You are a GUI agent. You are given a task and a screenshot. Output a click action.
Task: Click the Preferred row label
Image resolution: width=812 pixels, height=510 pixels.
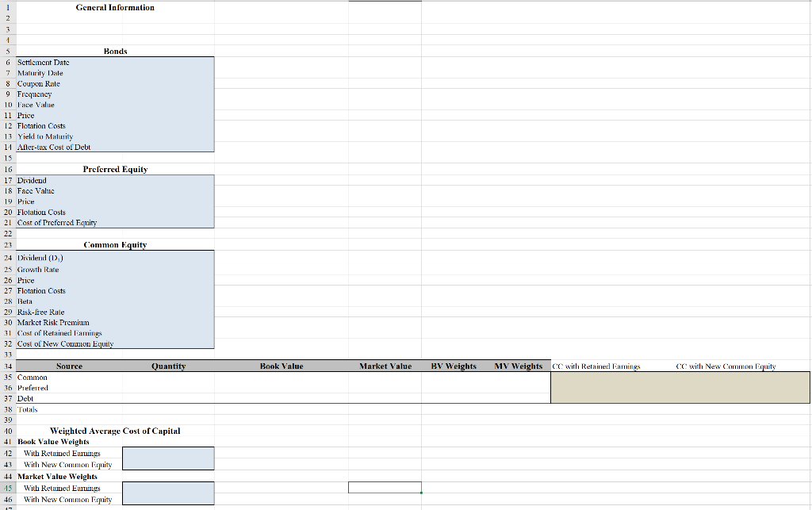pyautogui.click(x=70, y=388)
